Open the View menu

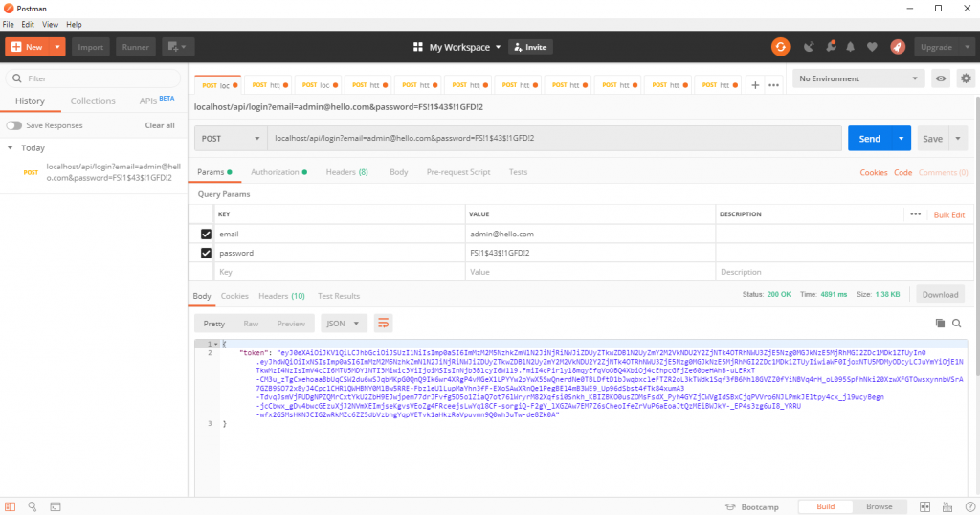point(50,24)
